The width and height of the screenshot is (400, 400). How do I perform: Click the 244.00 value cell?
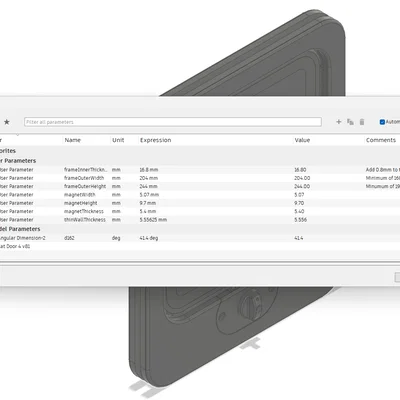tap(302, 186)
